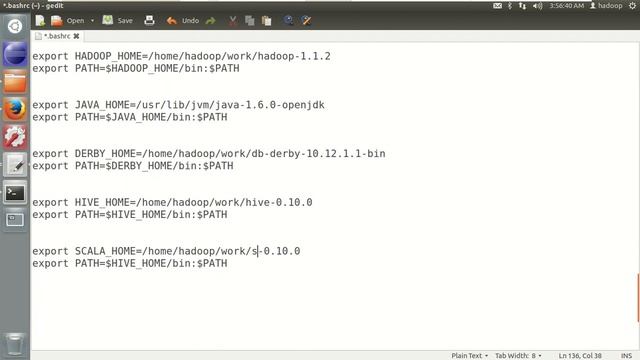Open the Find search icon
The width and height of the screenshot is (640, 360).
click(289, 20)
